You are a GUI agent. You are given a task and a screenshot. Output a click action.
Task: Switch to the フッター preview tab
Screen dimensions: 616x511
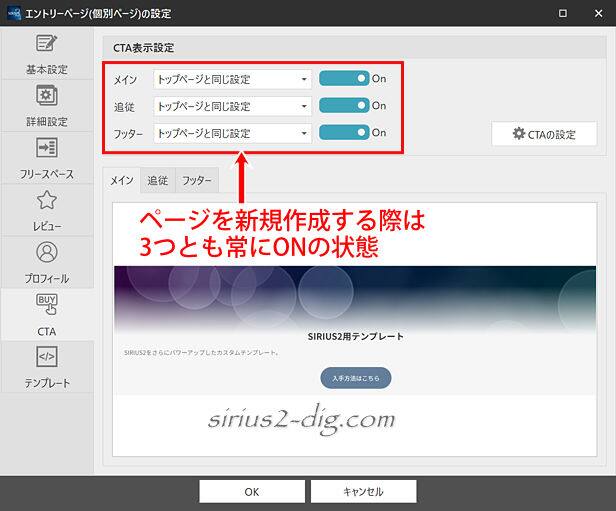coord(196,181)
